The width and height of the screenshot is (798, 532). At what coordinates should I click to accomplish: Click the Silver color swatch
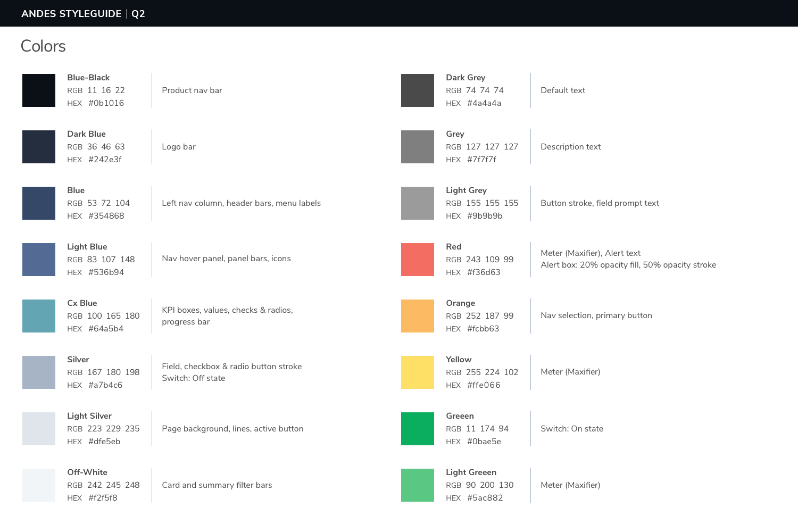(x=39, y=372)
